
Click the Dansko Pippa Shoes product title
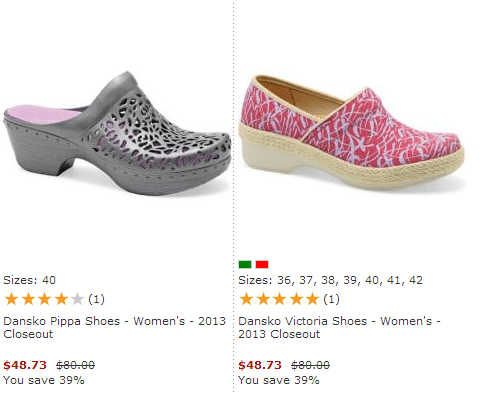[114, 327]
